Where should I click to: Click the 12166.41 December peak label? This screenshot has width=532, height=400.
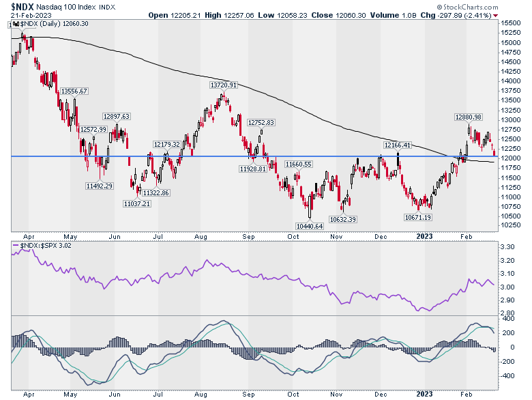click(x=397, y=145)
